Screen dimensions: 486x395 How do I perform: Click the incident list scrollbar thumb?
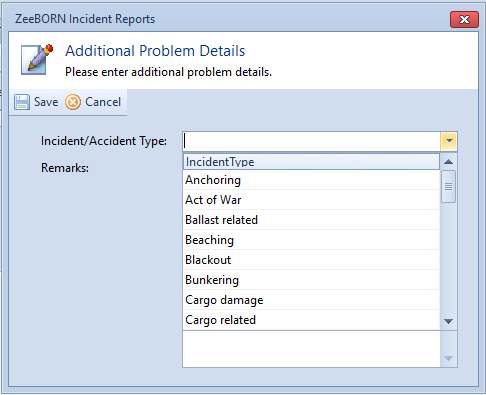pos(449,187)
